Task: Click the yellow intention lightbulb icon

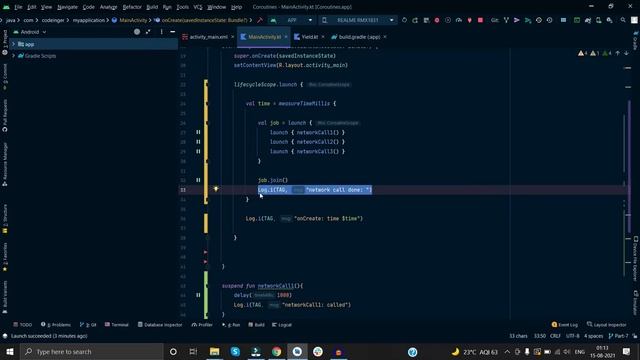Action: [x=216, y=189]
